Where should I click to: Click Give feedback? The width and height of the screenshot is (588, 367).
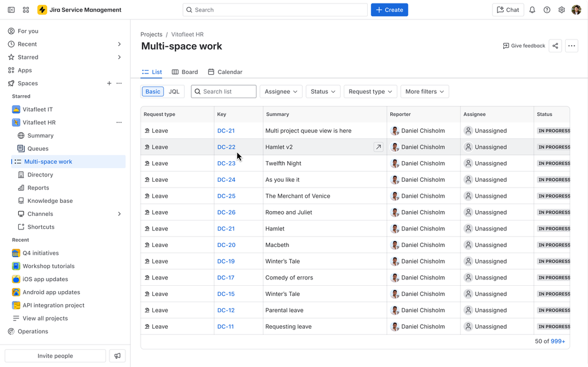tap(524, 46)
